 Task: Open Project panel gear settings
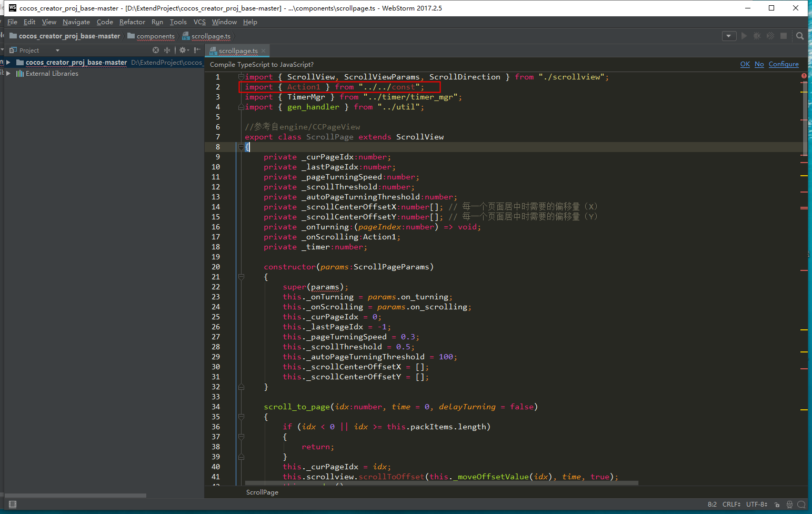[x=183, y=51]
